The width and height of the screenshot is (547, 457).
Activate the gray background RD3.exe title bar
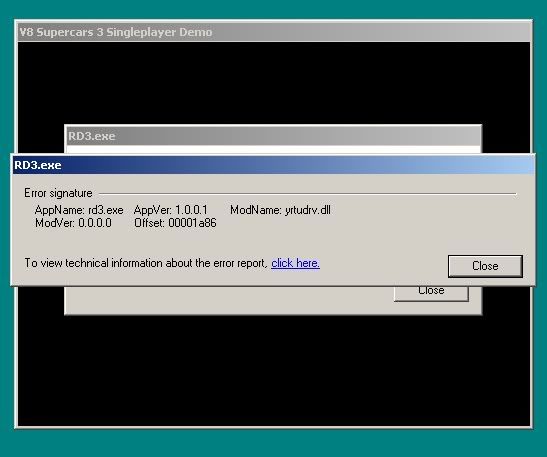(x=274, y=136)
